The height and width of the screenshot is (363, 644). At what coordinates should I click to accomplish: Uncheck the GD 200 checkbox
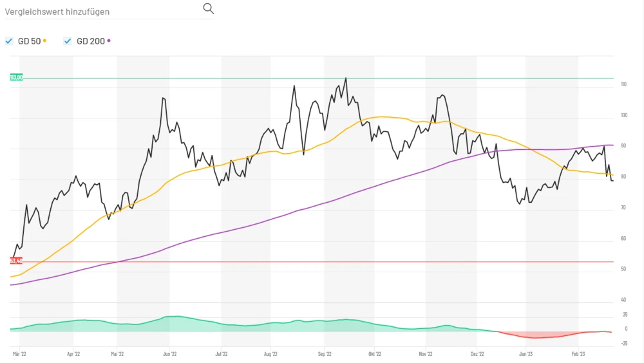point(68,41)
